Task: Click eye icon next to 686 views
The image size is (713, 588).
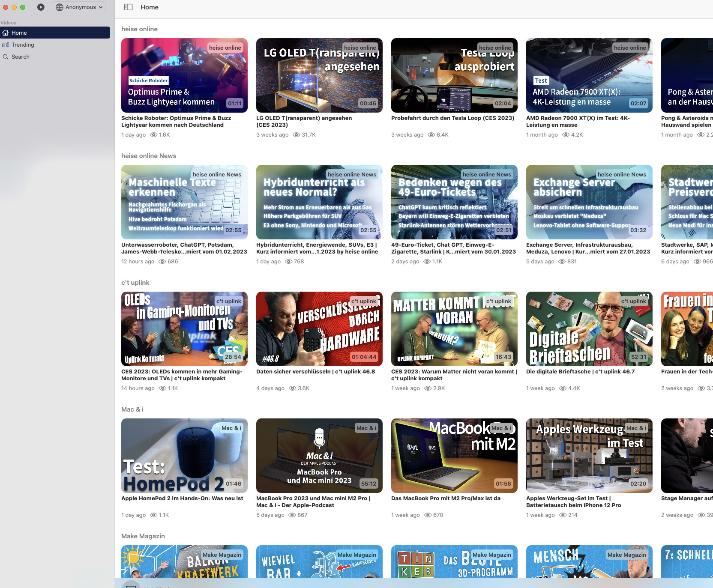Action: (162, 261)
